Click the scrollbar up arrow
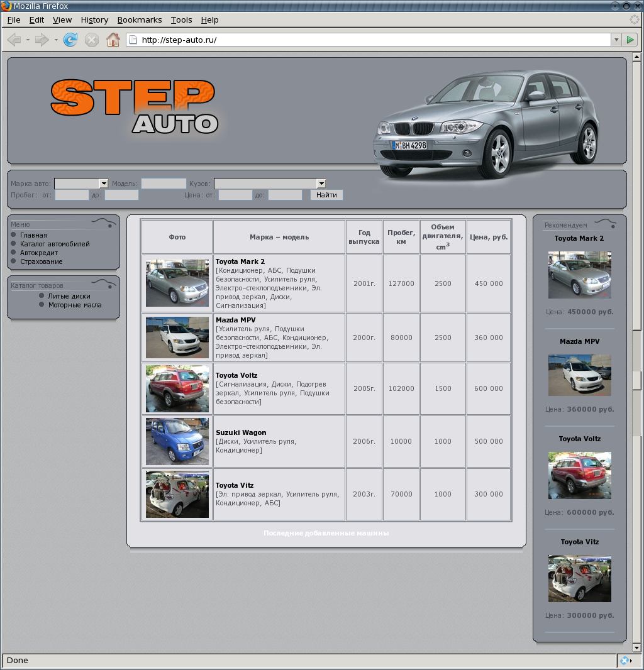The image size is (644, 670). [636, 57]
